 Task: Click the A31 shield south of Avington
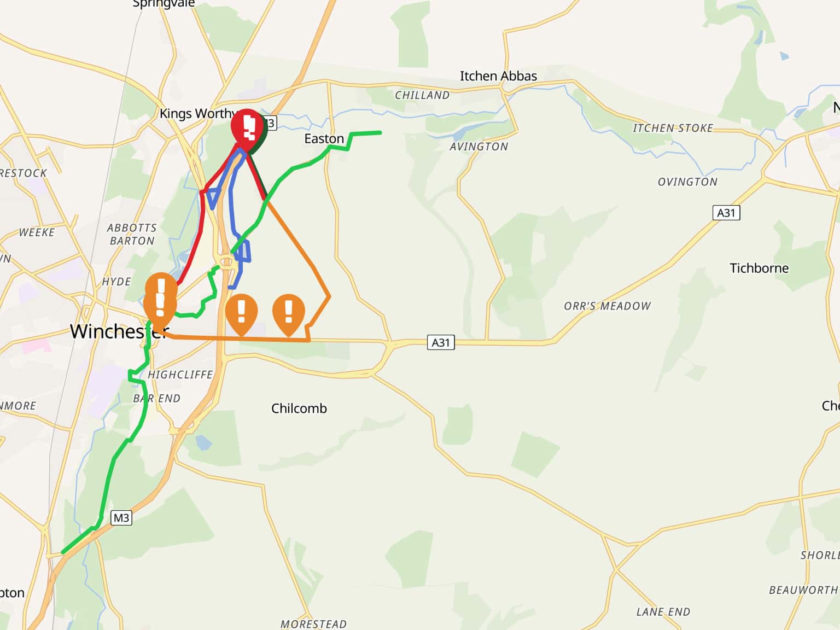441,342
